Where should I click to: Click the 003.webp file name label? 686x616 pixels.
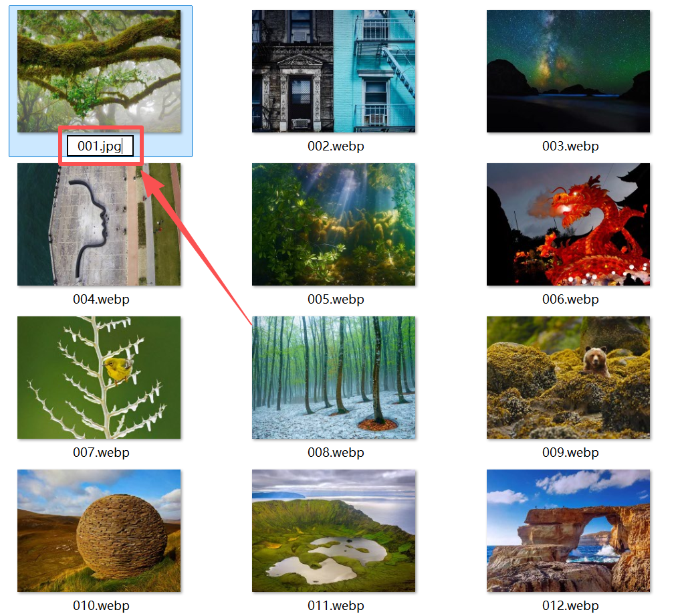click(570, 146)
